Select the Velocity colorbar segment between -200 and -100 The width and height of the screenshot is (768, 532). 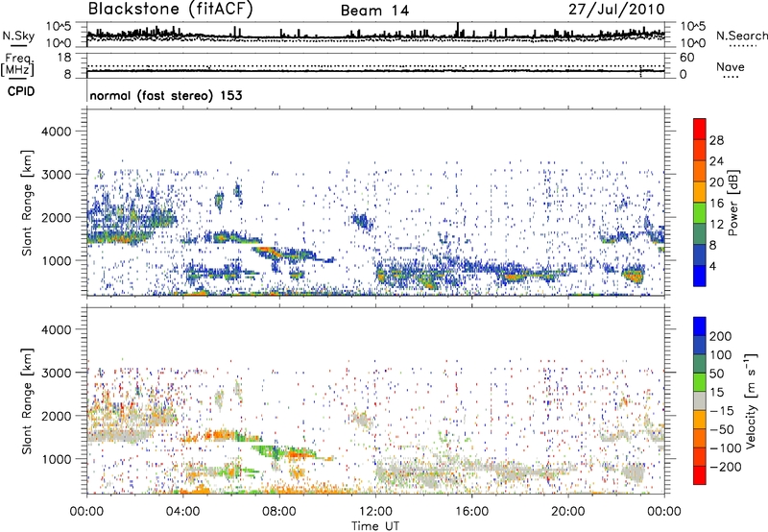click(700, 457)
